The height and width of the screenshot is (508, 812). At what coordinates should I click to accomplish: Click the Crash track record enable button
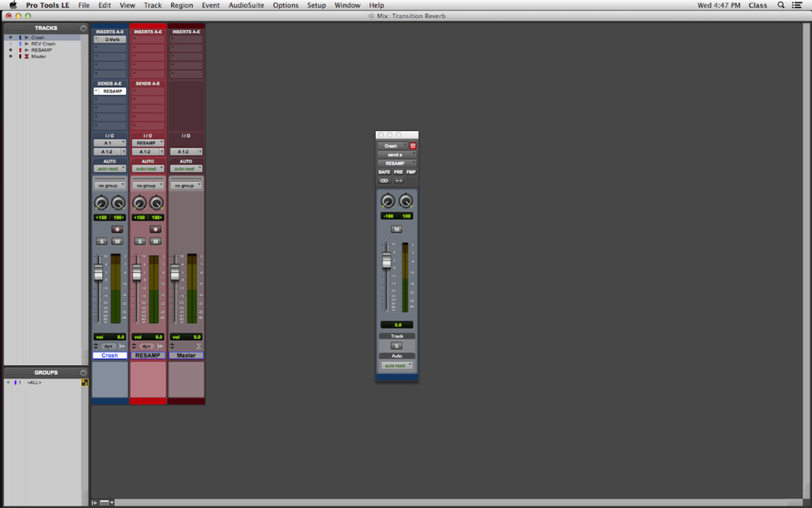coord(117,229)
